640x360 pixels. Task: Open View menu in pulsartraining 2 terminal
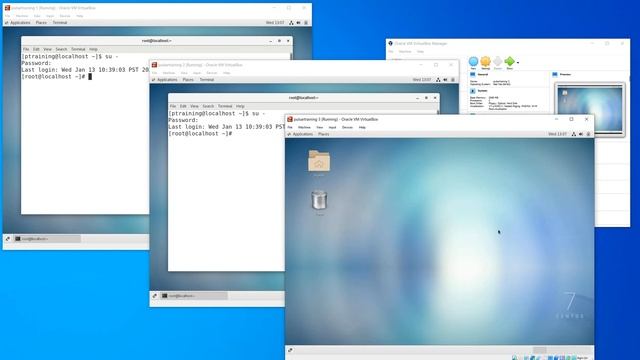point(194,106)
